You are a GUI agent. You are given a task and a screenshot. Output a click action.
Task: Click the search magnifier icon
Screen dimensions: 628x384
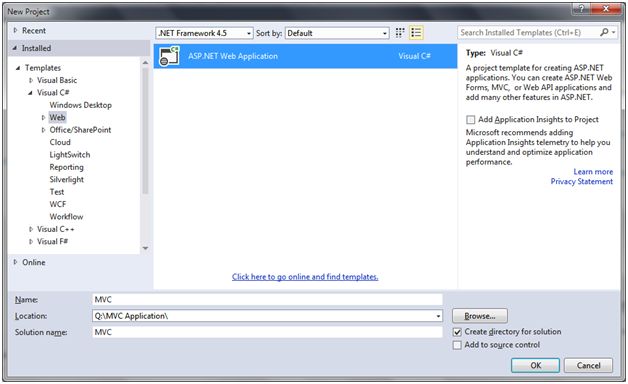pyautogui.click(x=604, y=32)
